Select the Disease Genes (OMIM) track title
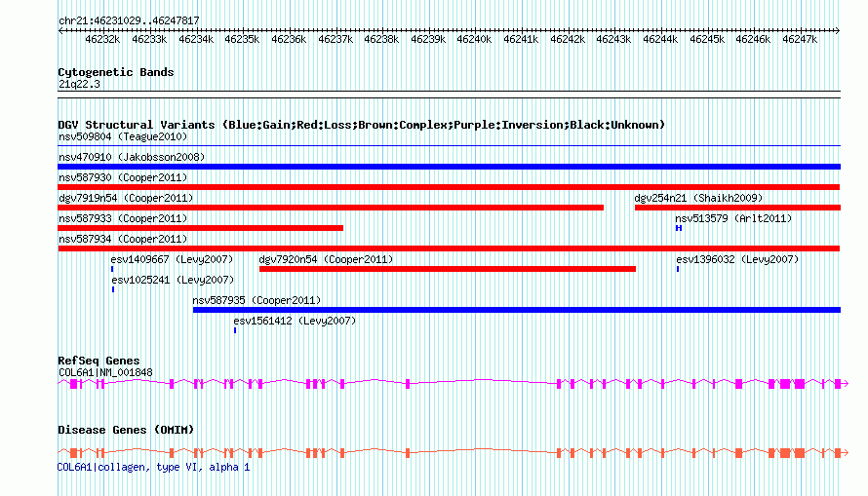Image resolution: width=868 pixels, height=496 pixels. [x=126, y=430]
